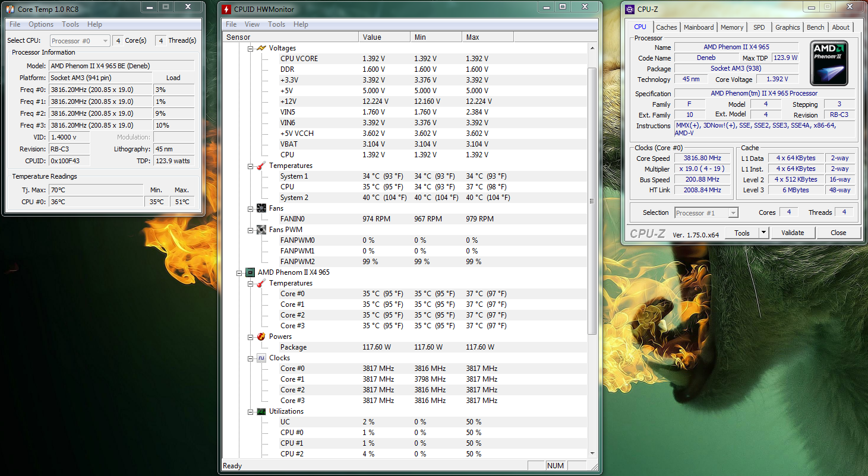Image resolution: width=868 pixels, height=476 pixels.
Task: Open the View menu in HWMonitor
Action: point(252,24)
